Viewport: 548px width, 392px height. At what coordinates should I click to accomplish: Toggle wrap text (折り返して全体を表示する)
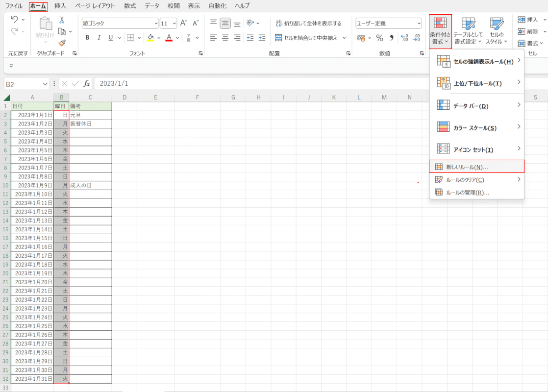(308, 23)
